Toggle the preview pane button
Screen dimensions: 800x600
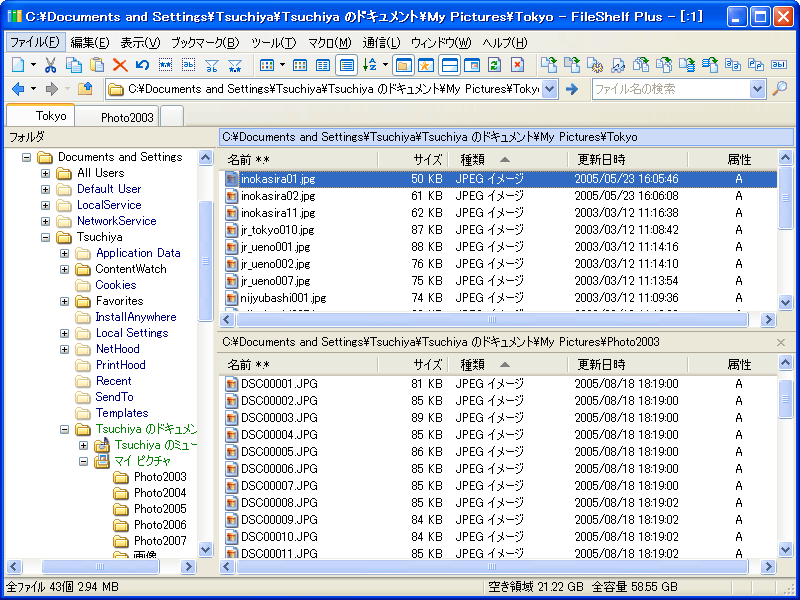[x=471, y=65]
